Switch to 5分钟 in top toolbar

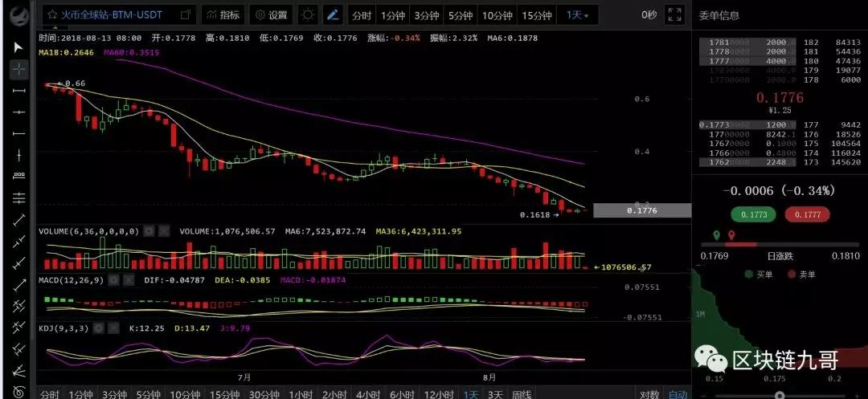click(x=460, y=15)
